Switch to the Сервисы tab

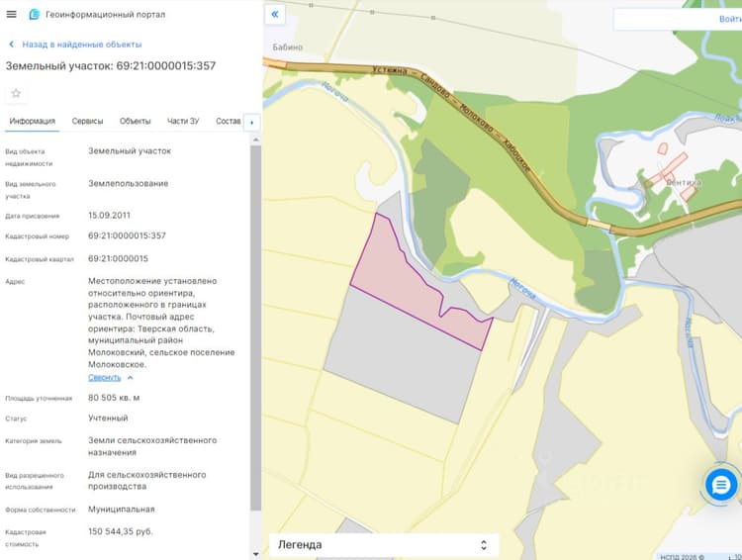87,121
